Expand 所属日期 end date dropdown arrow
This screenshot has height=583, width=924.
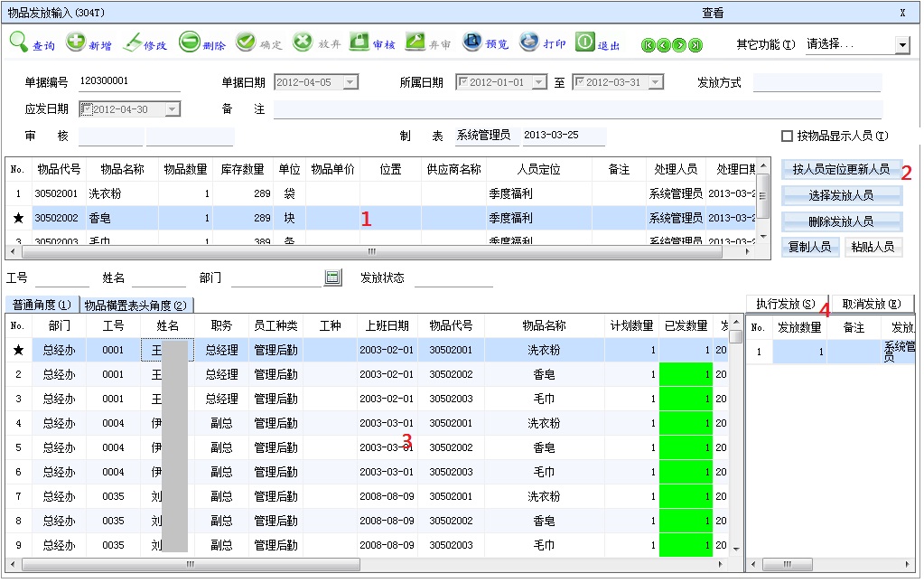[656, 82]
